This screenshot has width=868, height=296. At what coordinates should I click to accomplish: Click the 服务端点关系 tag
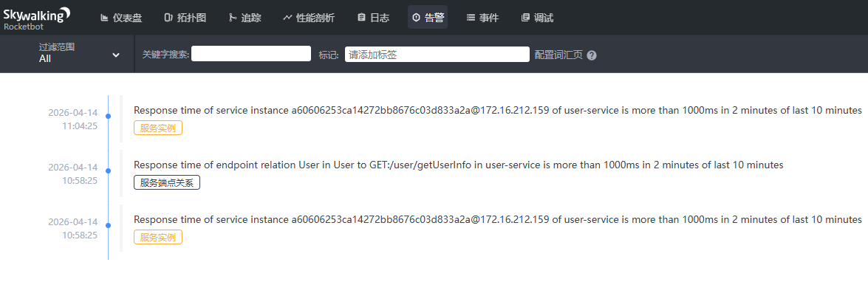point(167,182)
